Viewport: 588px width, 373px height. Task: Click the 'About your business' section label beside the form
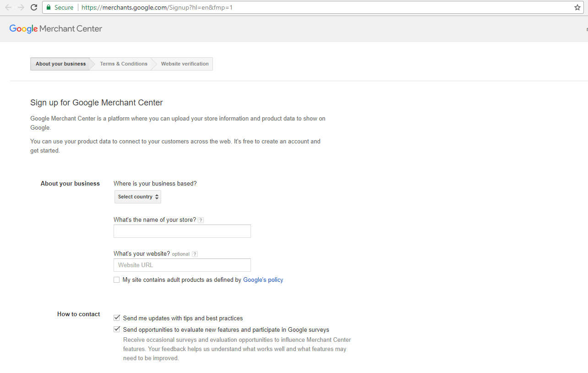click(x=70, y=183)
